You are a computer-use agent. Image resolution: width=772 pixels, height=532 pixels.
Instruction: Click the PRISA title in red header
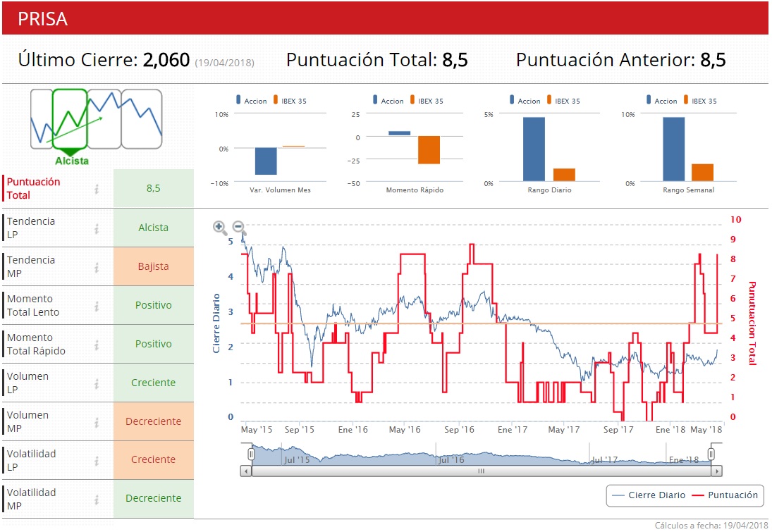43,19
